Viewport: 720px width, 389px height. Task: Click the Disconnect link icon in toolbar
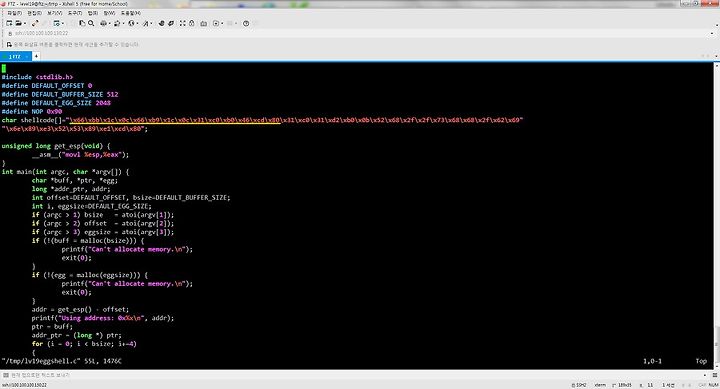[x=35, y=23]
